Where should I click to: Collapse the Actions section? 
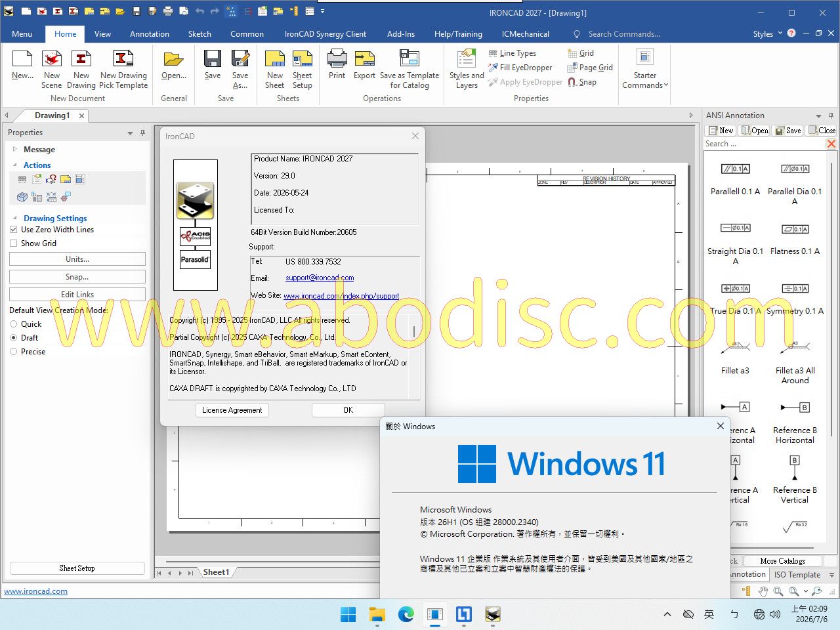(x=15, y=165)
